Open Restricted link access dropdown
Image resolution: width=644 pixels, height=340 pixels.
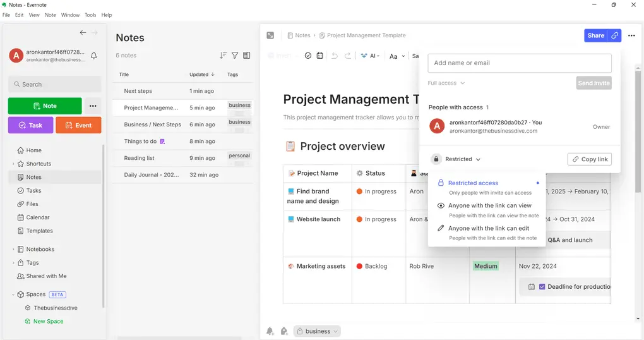456,159
